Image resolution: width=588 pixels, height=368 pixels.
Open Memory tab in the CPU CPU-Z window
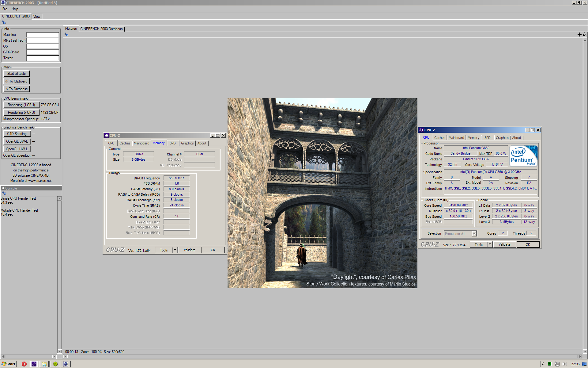coord(473,138)
